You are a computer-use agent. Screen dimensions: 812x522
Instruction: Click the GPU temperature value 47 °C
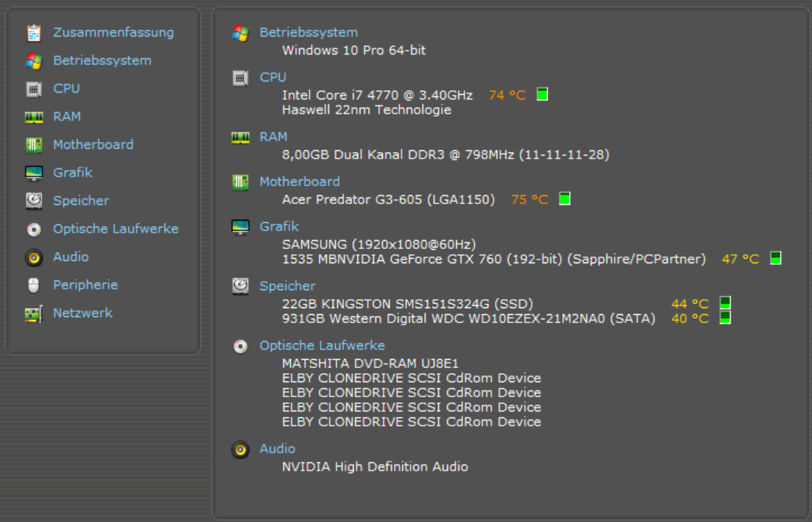click(740, 259)
